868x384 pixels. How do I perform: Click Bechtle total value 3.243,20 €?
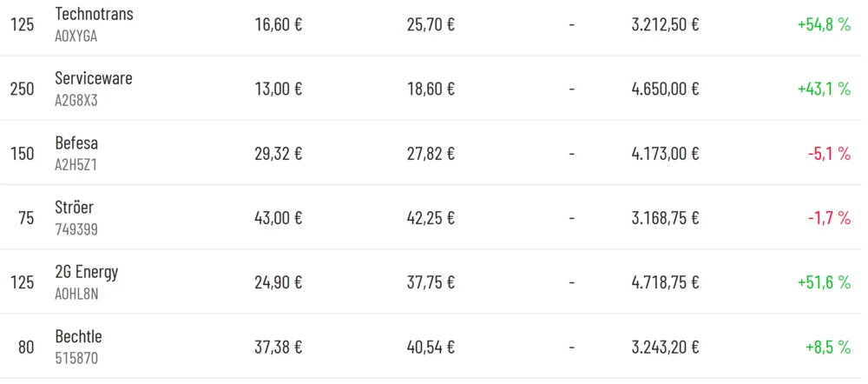pos(665,348)
